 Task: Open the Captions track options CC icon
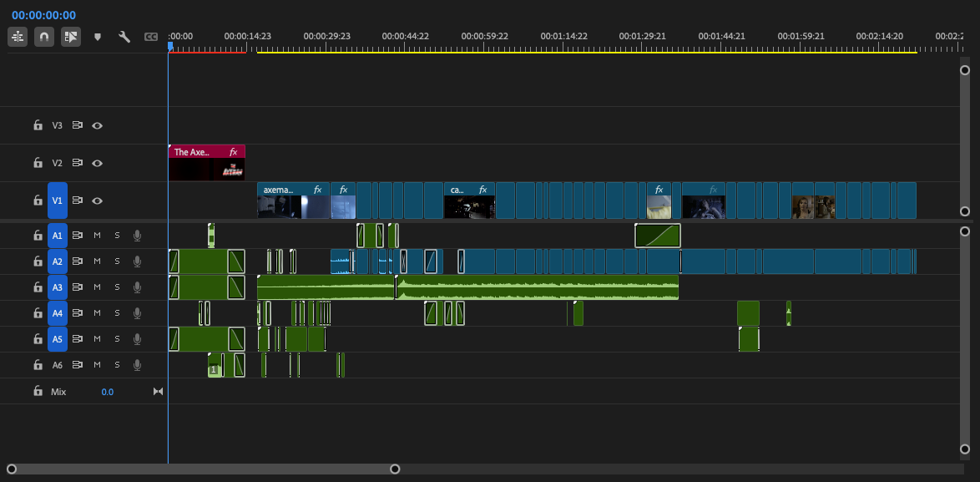tap(150, 37)
